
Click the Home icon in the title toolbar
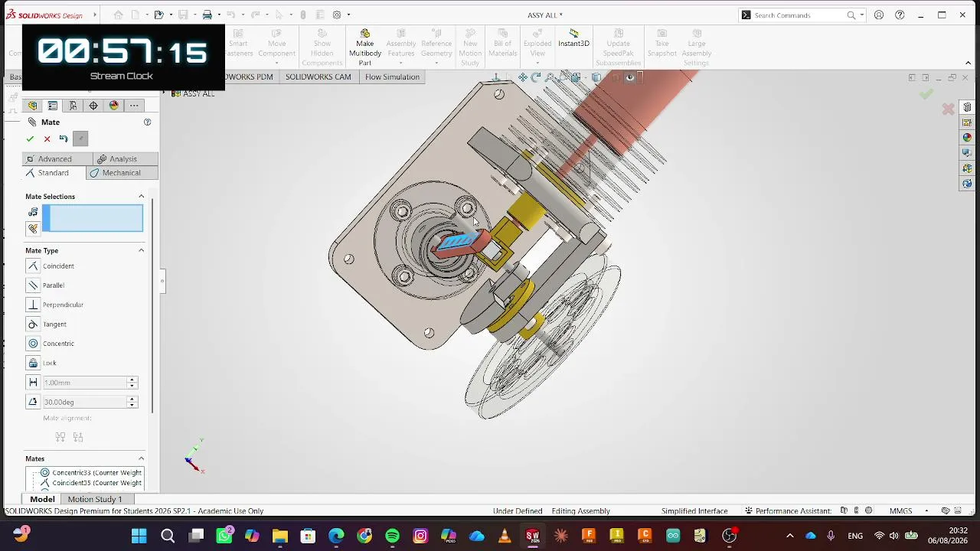[x=118, y=15]
